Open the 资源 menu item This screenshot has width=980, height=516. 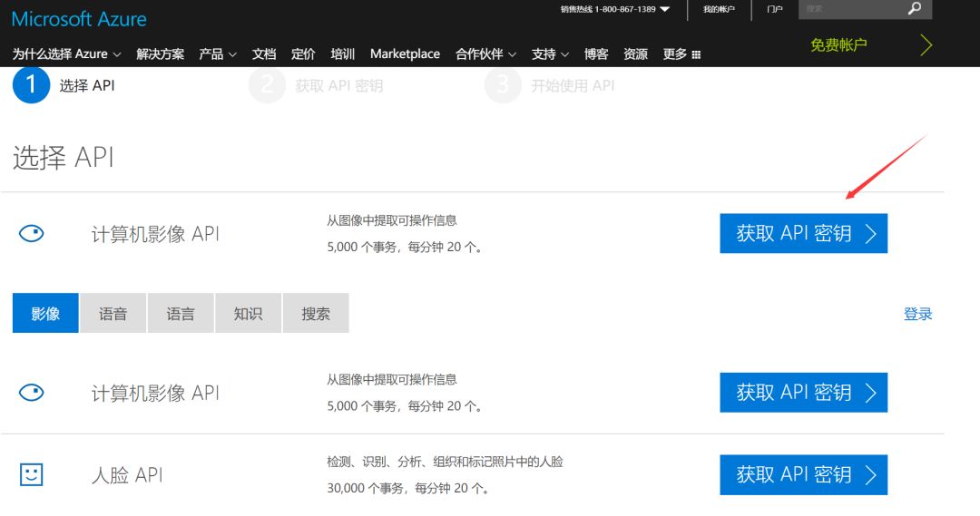(635, 54)
